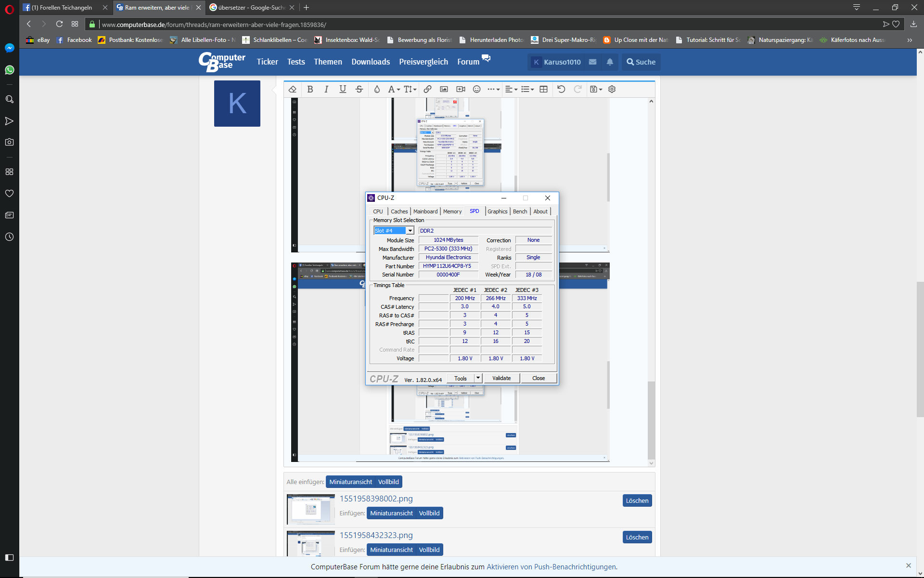Viewport: 924px width, 578px height.
Task: Toggle bold text formatting
Action: 310,89
